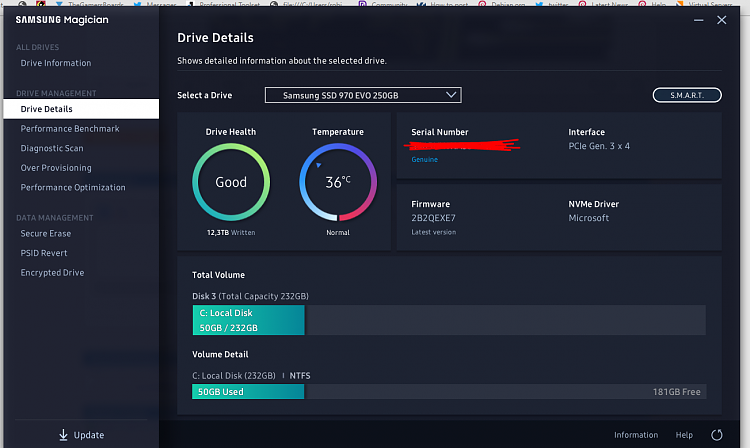Open the Information link at bottom
Screen dimensions: 750x448
point(636,435)
